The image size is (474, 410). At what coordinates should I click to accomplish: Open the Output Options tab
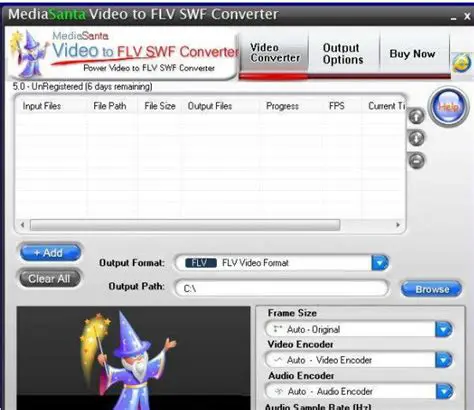coord(343,54)
